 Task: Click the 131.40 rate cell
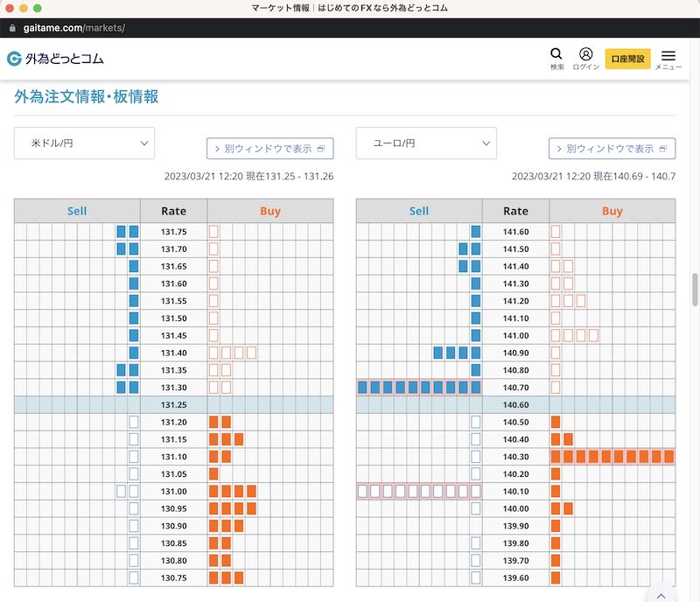coord(173,353)
